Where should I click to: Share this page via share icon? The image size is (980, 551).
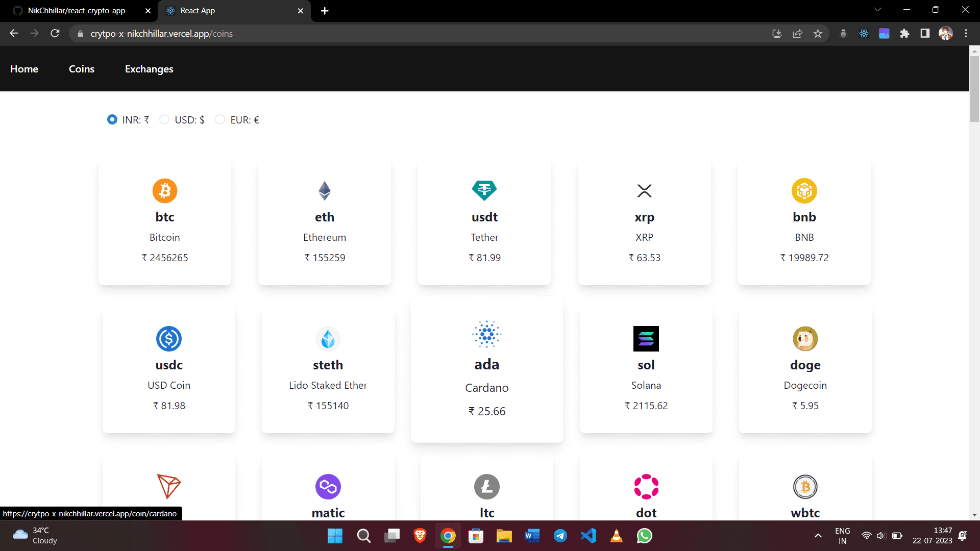(x=797, y=34)
